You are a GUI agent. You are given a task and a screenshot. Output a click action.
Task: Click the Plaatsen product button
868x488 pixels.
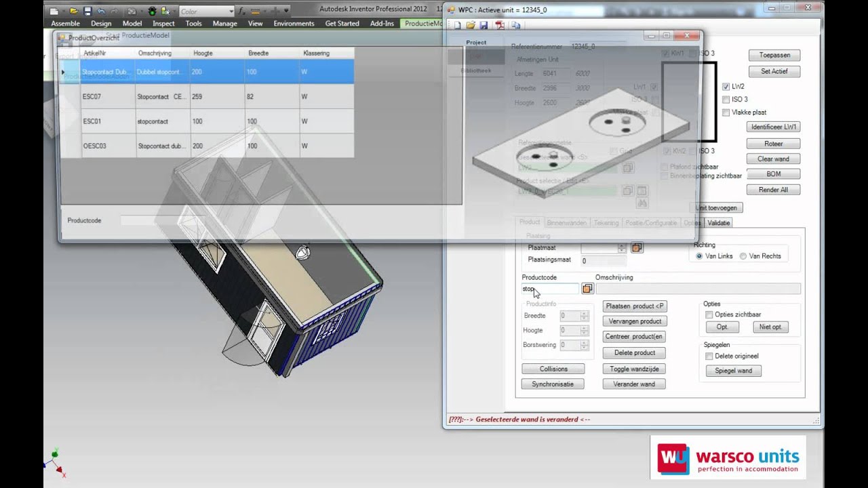click(x=635, y=306)
